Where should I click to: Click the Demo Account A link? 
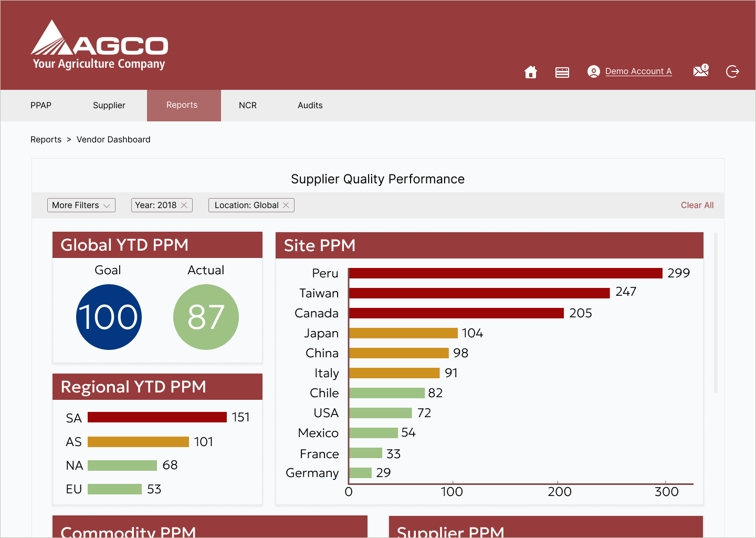[638, 71]
